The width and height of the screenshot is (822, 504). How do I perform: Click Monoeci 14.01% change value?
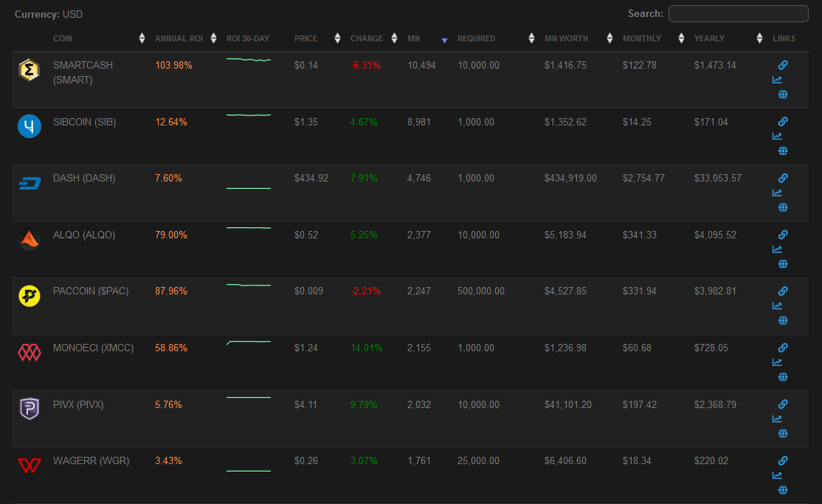(x=367, y=348)
